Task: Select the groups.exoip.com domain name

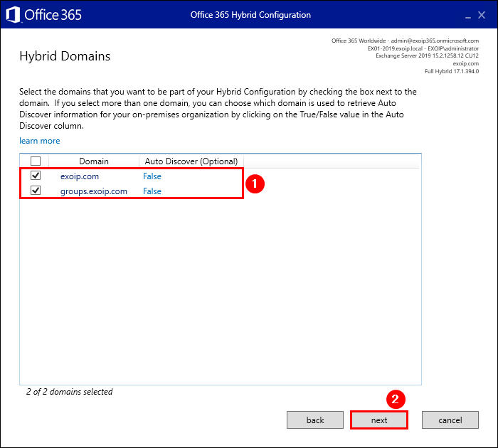Action: point(94,191)
